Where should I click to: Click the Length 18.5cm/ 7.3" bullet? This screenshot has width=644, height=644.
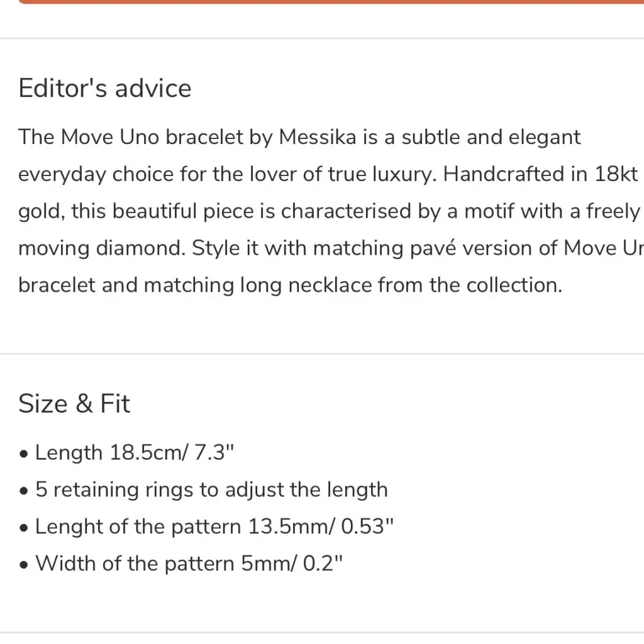135,453
